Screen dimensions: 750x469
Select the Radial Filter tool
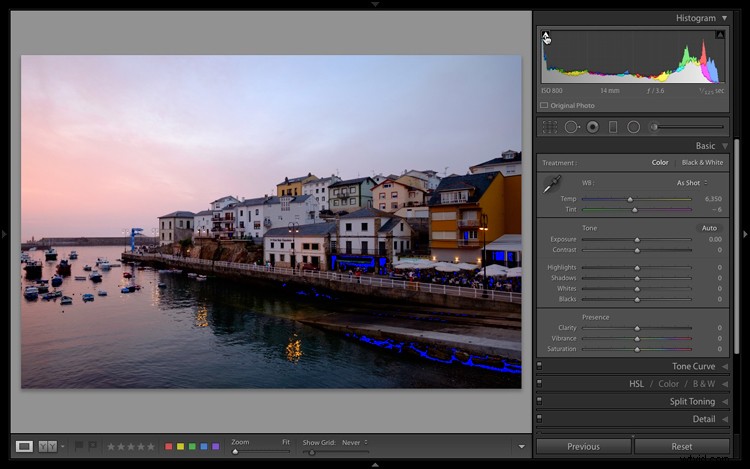(633, 127)
